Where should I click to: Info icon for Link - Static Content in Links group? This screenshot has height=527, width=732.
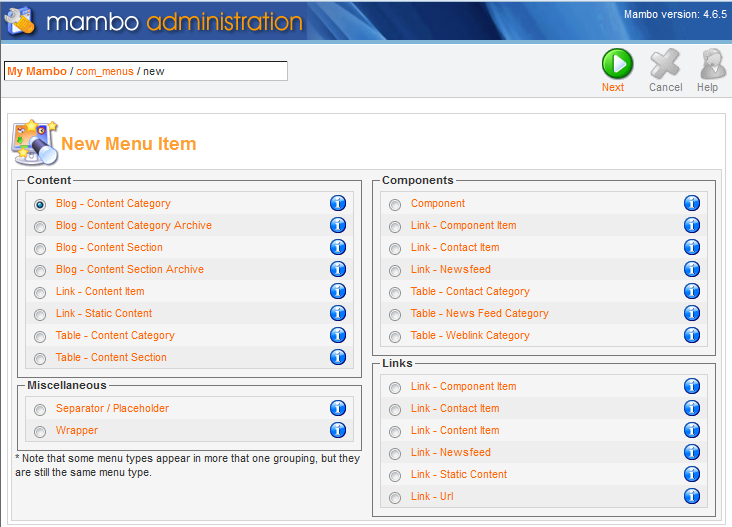tap(692, 474)
